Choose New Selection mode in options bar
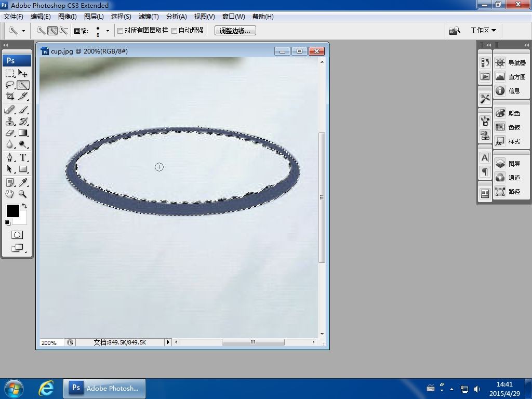The height and width of the screenshot is (399, 532). point(41,31)
